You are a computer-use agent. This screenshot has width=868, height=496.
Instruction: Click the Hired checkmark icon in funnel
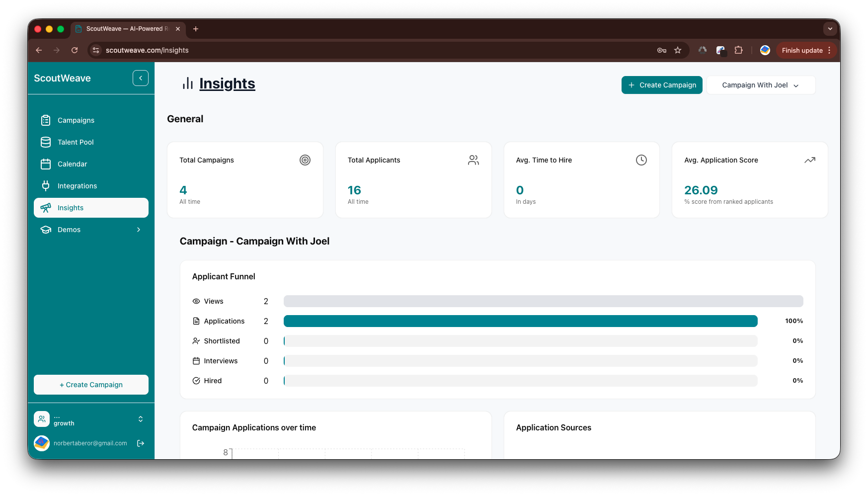pos(196,381)
